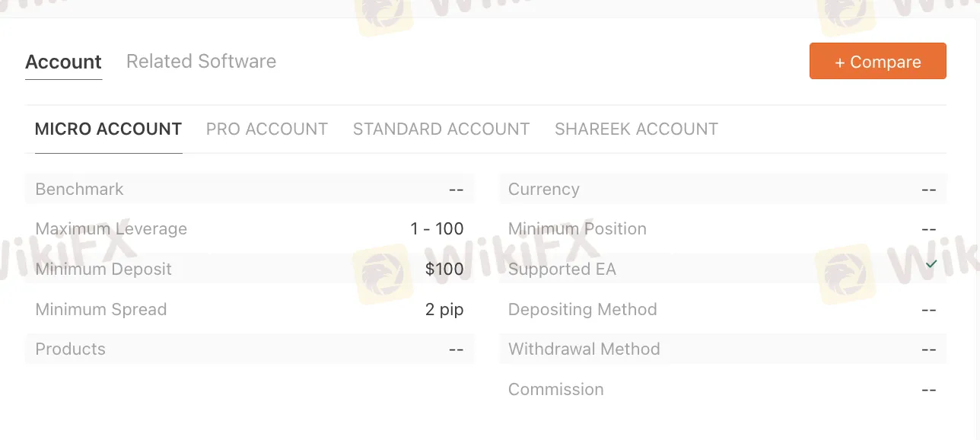Image resolution: width=980 pixels, height=440 pixels.
Task: Click the Depositing Method label
Action: tap(583, 310)
